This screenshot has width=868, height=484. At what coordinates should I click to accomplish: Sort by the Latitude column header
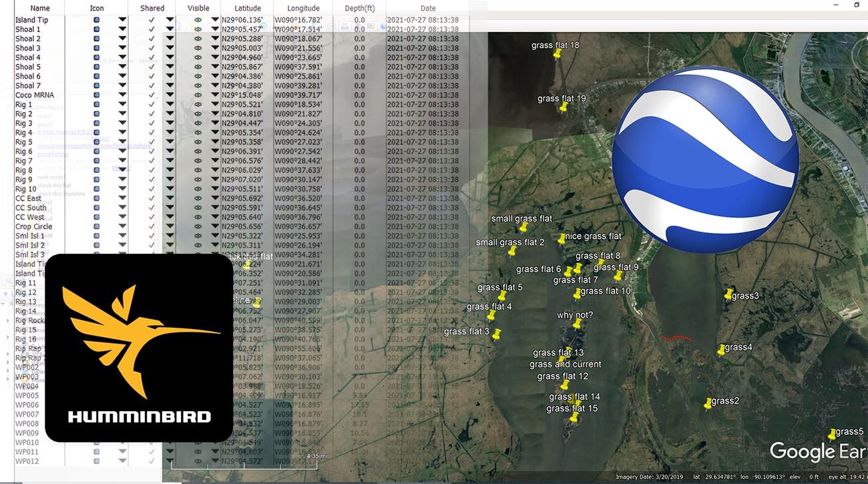[248, 8]
